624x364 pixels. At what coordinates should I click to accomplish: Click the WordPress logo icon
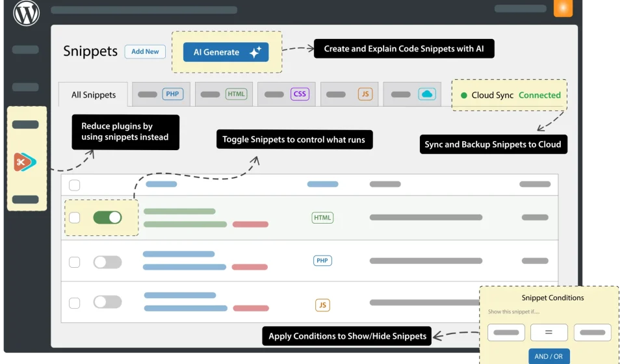27,14
